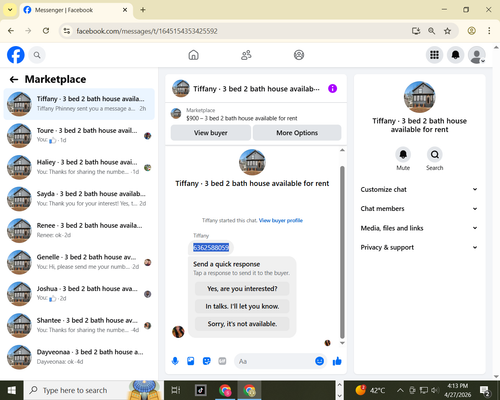Viewport: 500px width, 400px height.
Task: Open Facebook search magnifier
Action: (x=37, y=55)
